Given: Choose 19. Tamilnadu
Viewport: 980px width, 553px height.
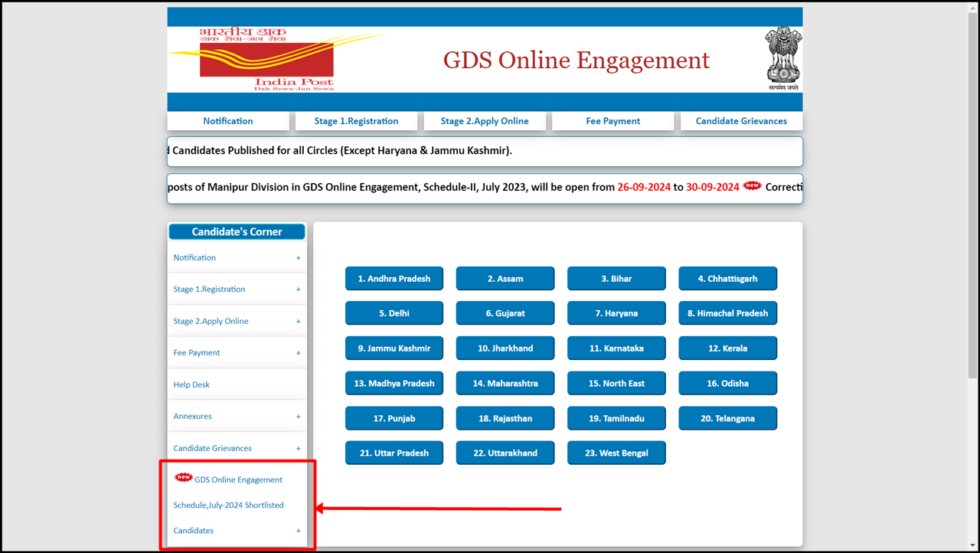Looking at the screenshot, I should [616, 418].
